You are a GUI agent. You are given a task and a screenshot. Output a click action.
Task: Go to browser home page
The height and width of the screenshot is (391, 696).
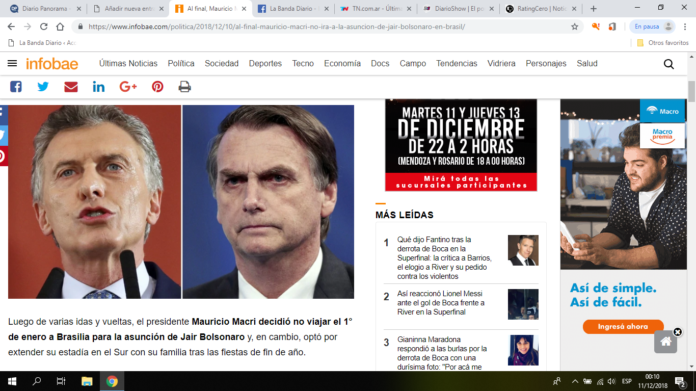pos(60,27)
